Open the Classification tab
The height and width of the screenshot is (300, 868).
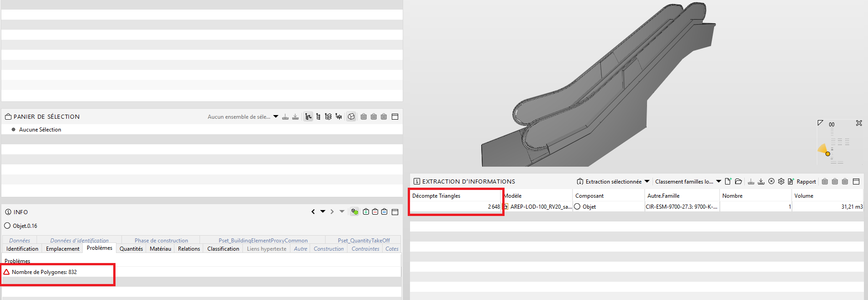point(223,249)
